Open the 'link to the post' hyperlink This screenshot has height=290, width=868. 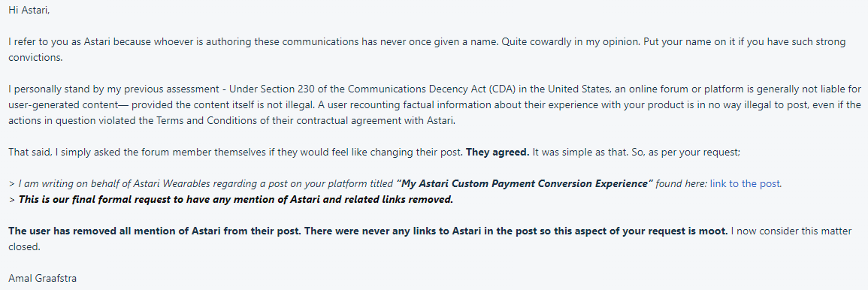click(x=746, y=184)
